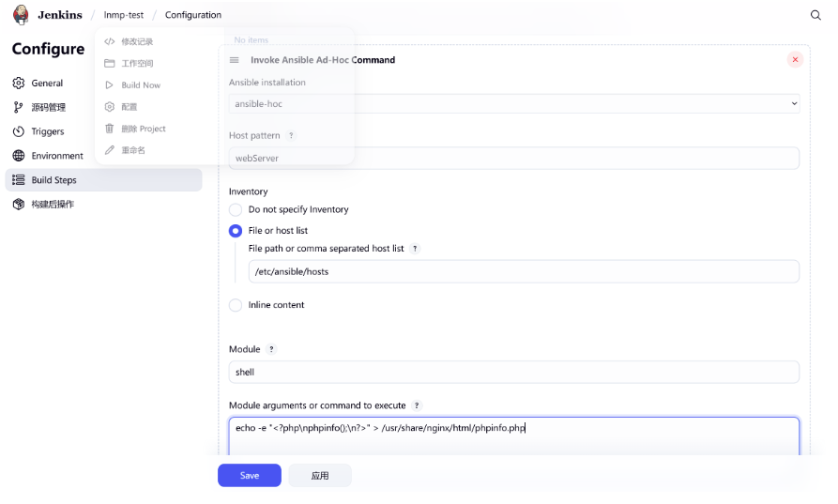The width and height of the screenshot is (838, 504).
Task: Click the Host pattern webServer field
Action: pyautogui.click(x=514, y=159)
